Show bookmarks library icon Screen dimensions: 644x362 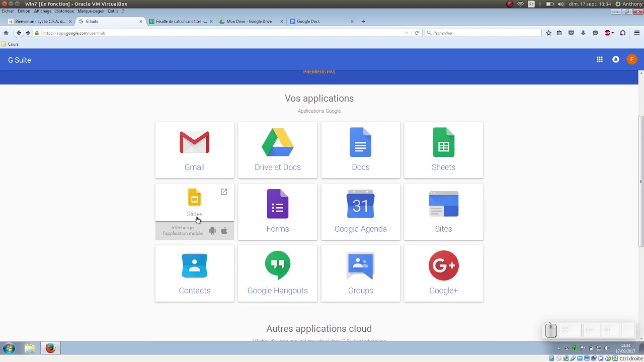click(x=559, y=33)
